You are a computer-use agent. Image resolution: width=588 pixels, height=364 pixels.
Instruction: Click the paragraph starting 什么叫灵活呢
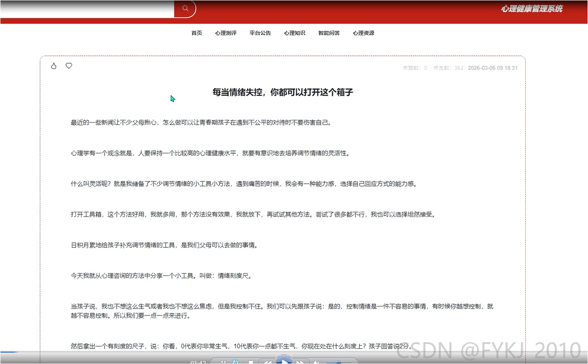coord(244,184)
